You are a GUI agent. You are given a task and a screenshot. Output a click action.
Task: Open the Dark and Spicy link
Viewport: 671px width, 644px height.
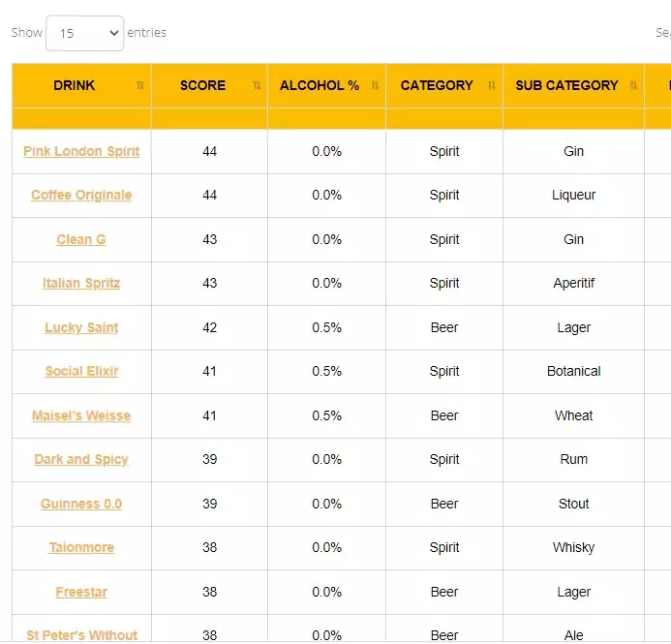pos(81,460)
